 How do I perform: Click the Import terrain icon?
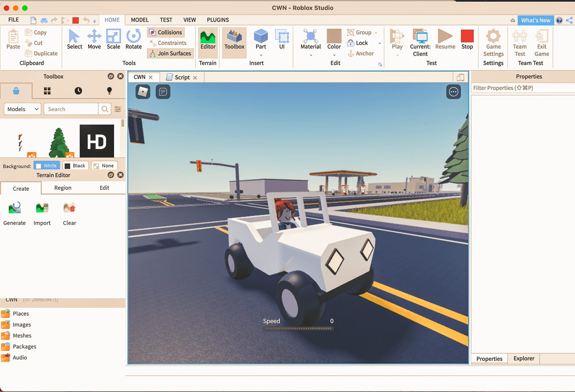pyautogui.click(x=42, y=208)
